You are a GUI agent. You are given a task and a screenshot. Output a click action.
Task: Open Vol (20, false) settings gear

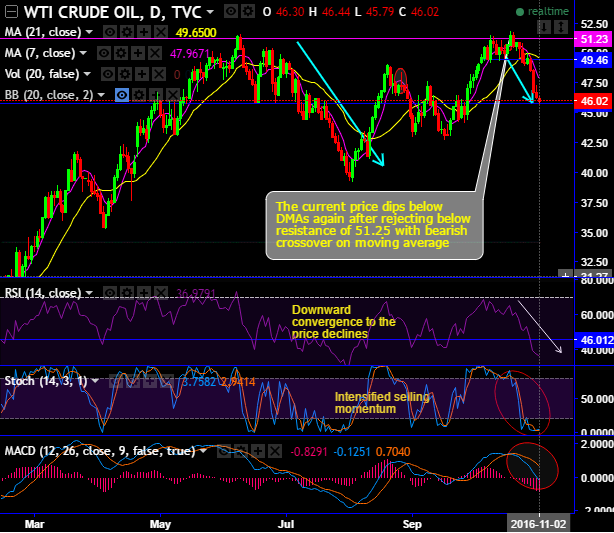(x=125, y=74)
